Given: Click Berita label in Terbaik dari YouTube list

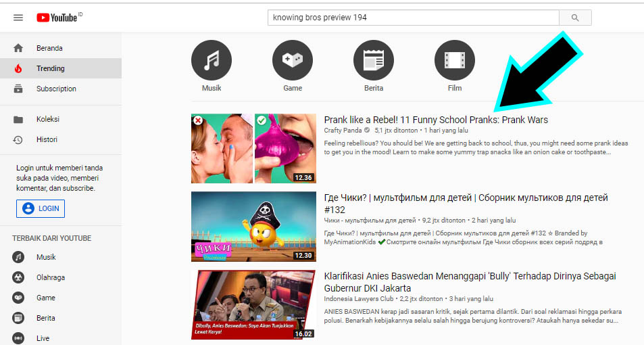Looking at the screenshot, I should [45, 318].
